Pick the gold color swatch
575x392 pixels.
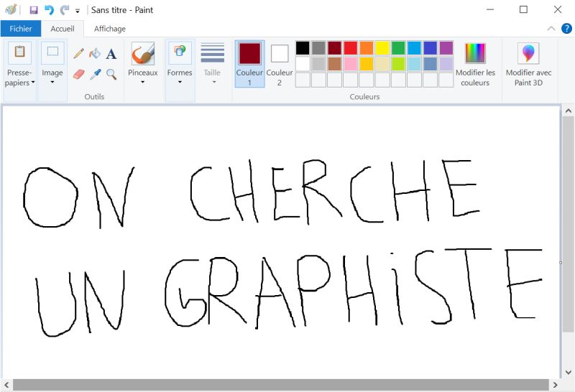[367, 64]
